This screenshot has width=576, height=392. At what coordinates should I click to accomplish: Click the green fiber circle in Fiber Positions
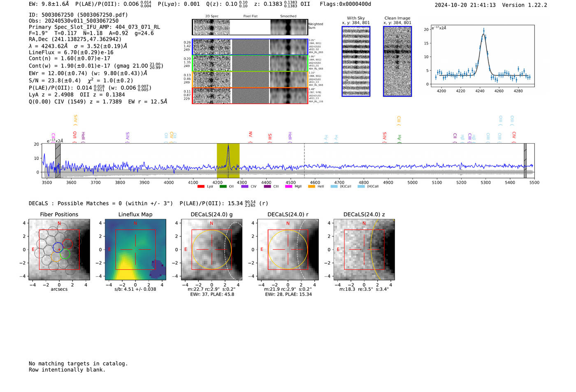(x=65, y=254)
